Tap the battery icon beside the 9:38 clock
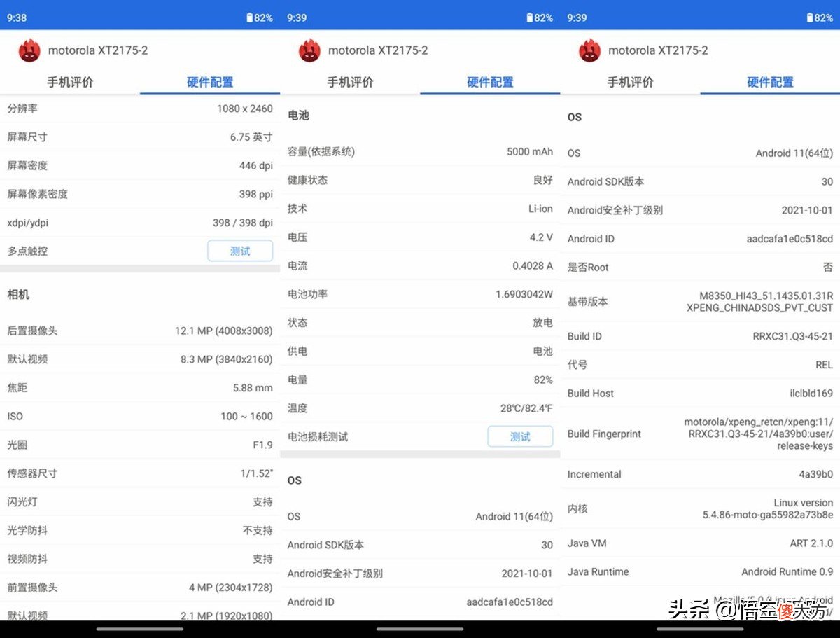Screen dimensions: 840x638 coord(249,18)
